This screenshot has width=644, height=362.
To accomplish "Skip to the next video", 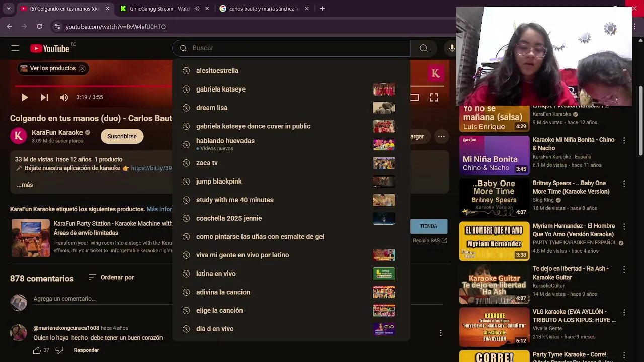I will point(44,97).
